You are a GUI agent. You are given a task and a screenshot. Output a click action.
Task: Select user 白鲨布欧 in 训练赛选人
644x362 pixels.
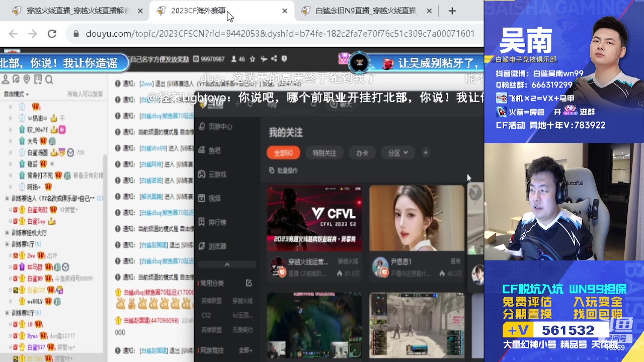[37, 210]
